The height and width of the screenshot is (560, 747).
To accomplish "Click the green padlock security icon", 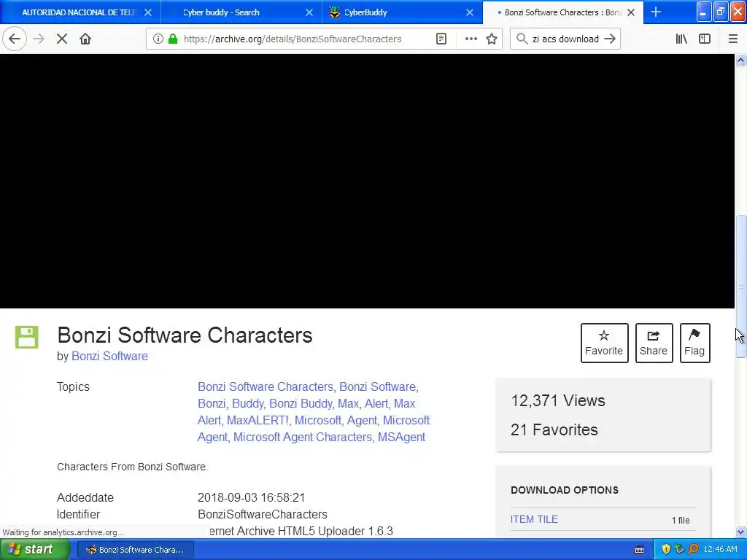I will [173, 39].
